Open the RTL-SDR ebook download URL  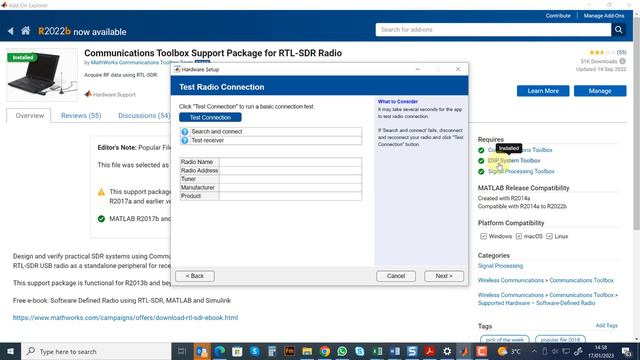pyautogui.click(x=125, y=318)
